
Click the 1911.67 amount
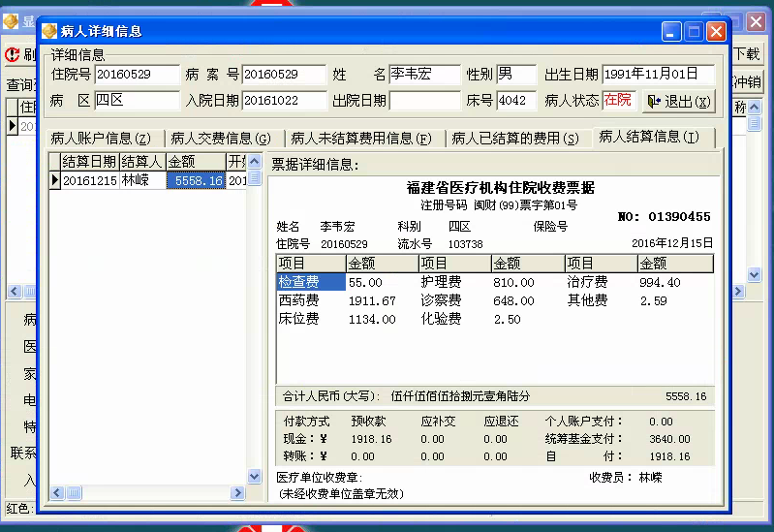(x=372, y=300)
